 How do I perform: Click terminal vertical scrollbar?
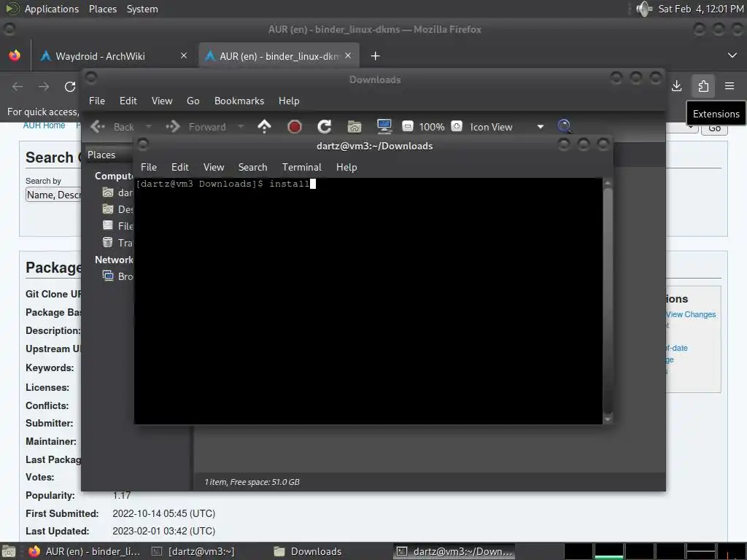(x=608, y=300)
